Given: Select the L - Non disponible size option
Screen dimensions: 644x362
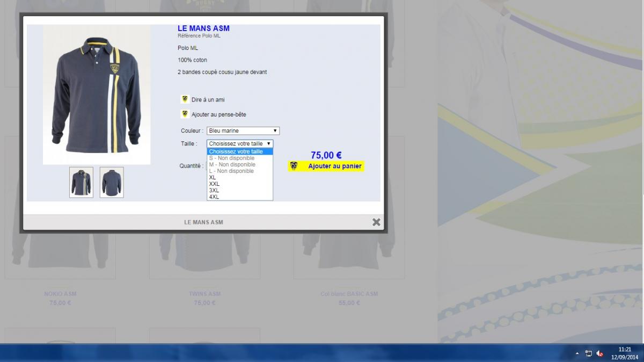Looking at the screenshot, I should click(x=240, y=171).
